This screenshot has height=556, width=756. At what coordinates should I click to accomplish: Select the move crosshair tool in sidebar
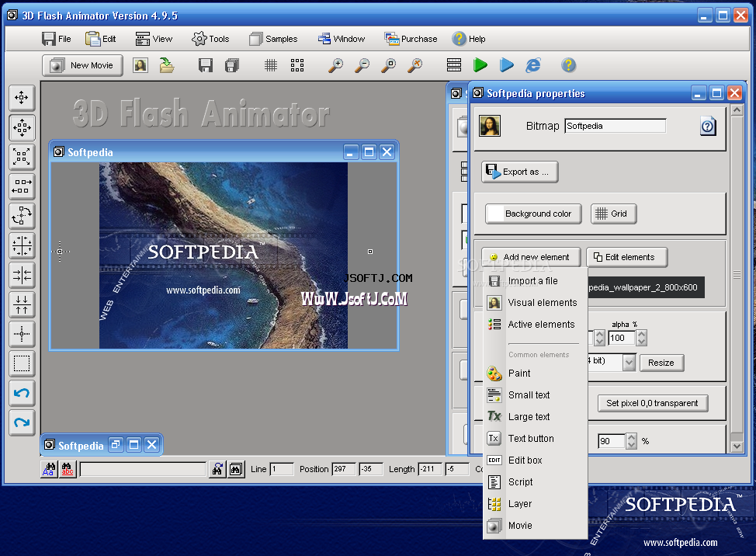pos(22,98)
